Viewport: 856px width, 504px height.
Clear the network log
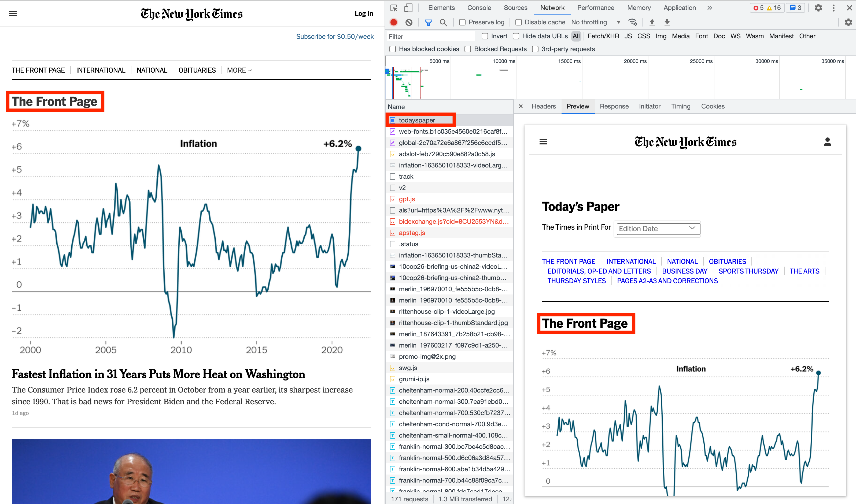tap(409, 23)
